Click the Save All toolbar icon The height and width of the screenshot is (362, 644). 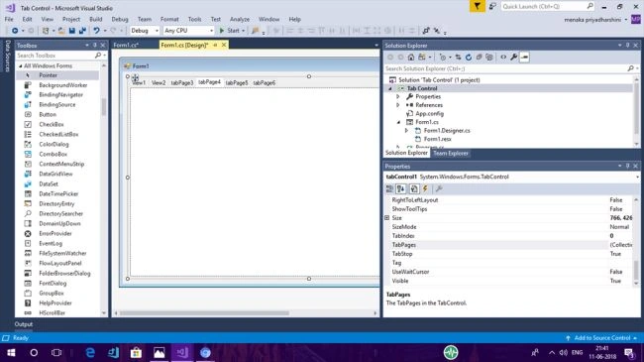pyautogui.click(x=82, y=31)
